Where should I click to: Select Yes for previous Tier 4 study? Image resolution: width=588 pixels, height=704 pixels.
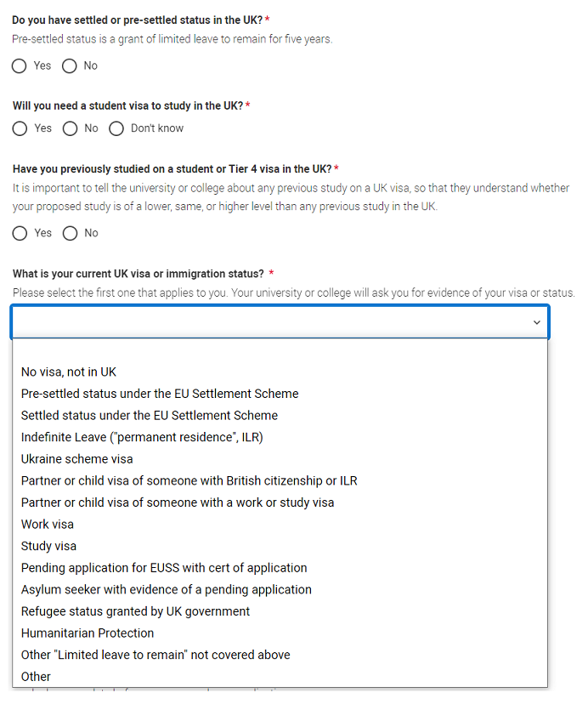[x=20, y=233]
